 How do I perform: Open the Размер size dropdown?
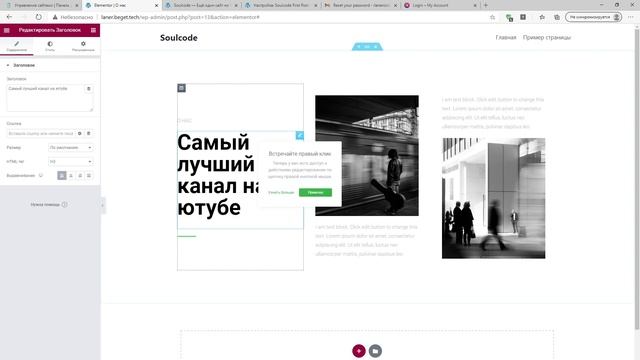pyautogui.click(x=71, y=147)
